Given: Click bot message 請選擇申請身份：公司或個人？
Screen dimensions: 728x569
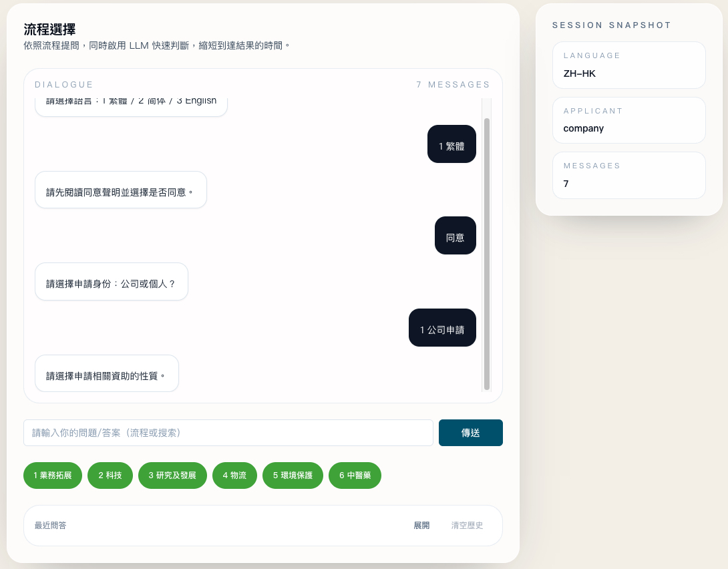Looking at the screenshot, I should [x=112, y=282].
